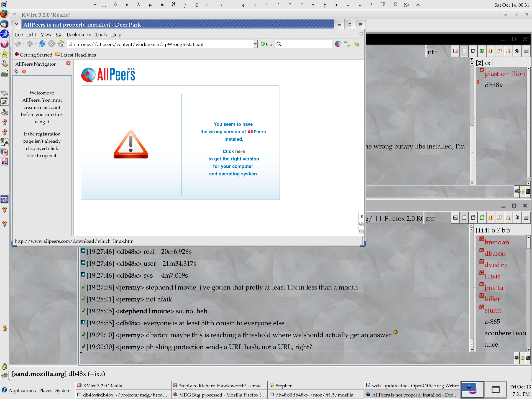
Task: Open the Help menu in Deer Park
Action: coord(116,34)
